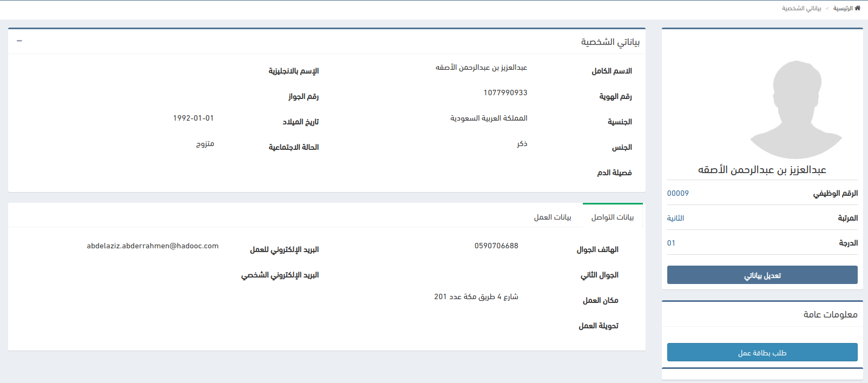Switch to the بيانات العمل tab
Image resolution: width=868 pixels, height=383 pixels.
coord(553,217)
